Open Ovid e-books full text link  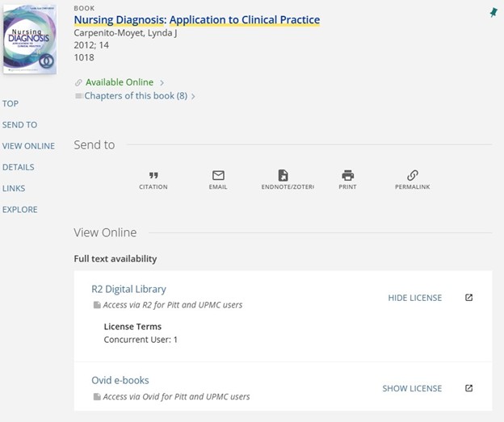coord(120,380)
